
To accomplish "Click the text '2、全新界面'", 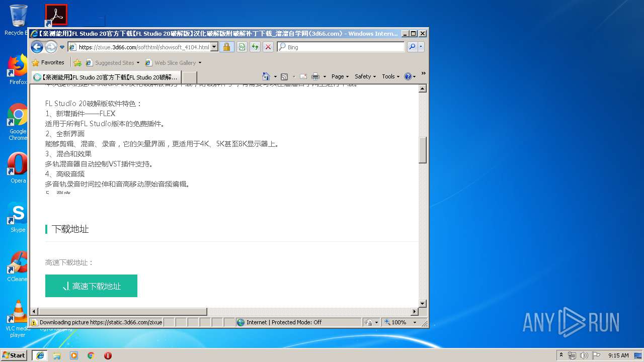I will click(65, 134).
